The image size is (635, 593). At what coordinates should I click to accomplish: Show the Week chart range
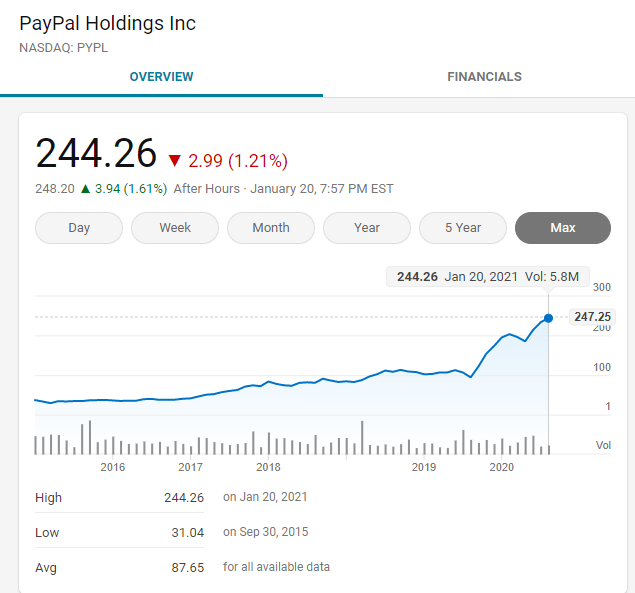pyautogui.click(x=175, y=228)
